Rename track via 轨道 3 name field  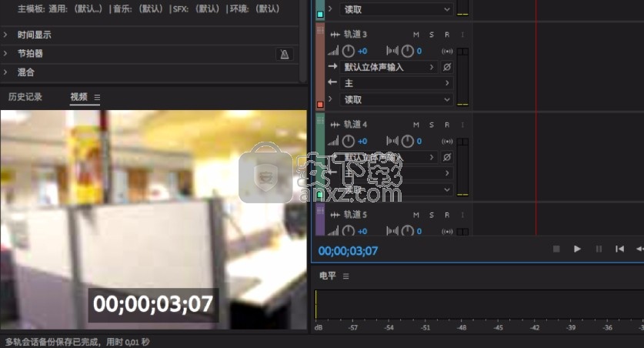[355, 35]
